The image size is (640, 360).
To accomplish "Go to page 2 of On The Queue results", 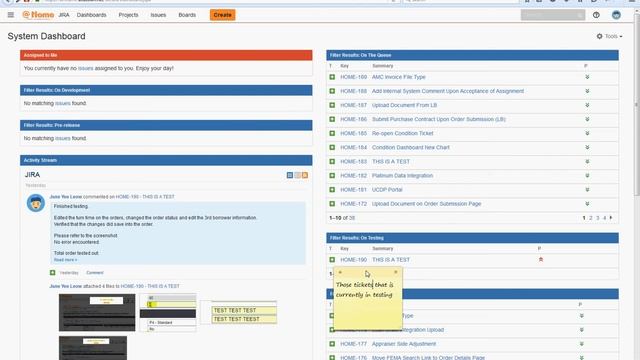I will click(591, 218).
